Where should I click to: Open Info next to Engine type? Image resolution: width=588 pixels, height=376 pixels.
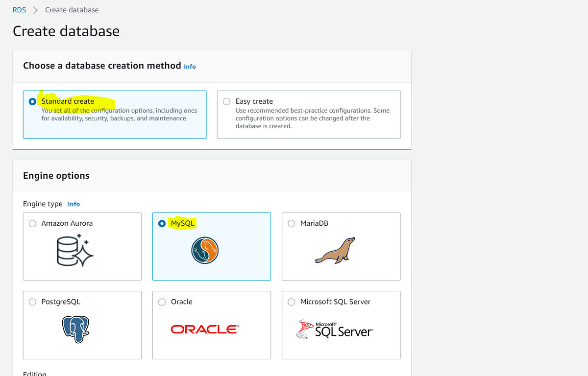click(x=73, y=204)
